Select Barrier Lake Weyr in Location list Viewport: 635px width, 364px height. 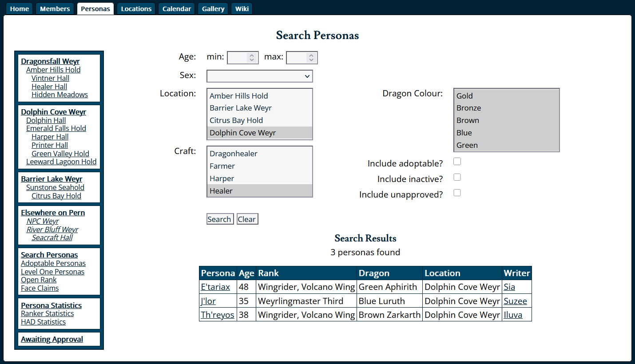pos(260,108)
